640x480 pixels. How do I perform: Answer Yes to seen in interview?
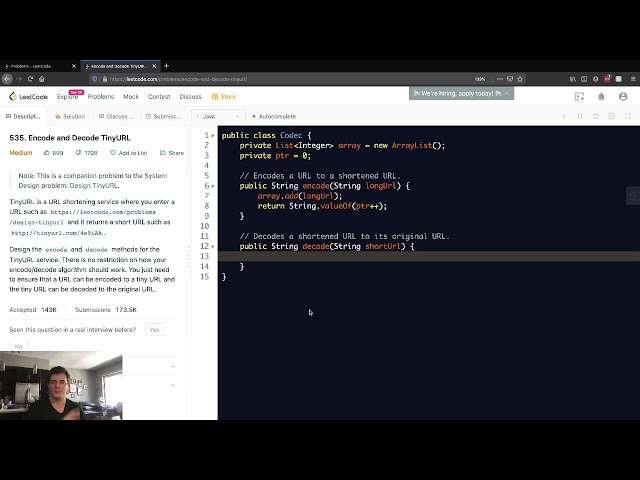[154, 330]
